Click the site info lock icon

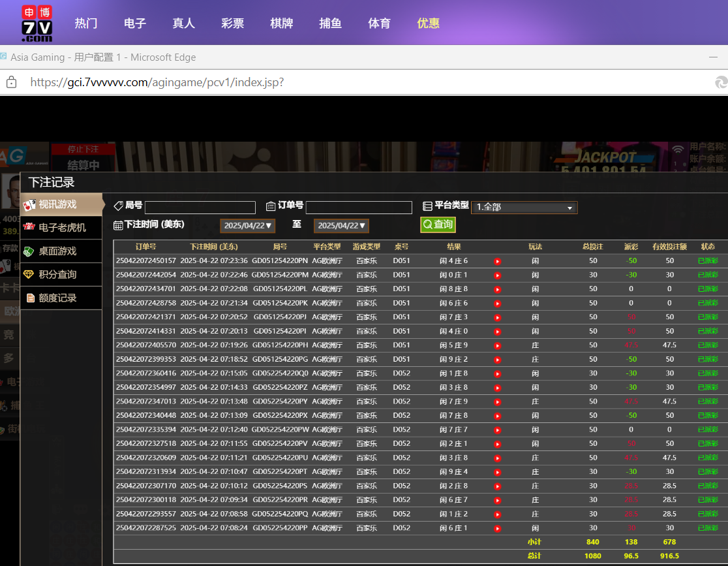click(11, 82)
